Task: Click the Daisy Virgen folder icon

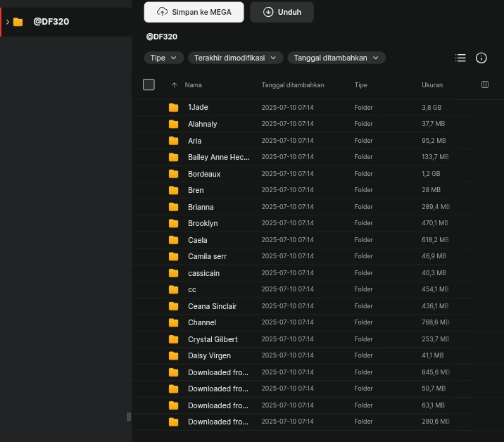Action: (x=174, y=355)
